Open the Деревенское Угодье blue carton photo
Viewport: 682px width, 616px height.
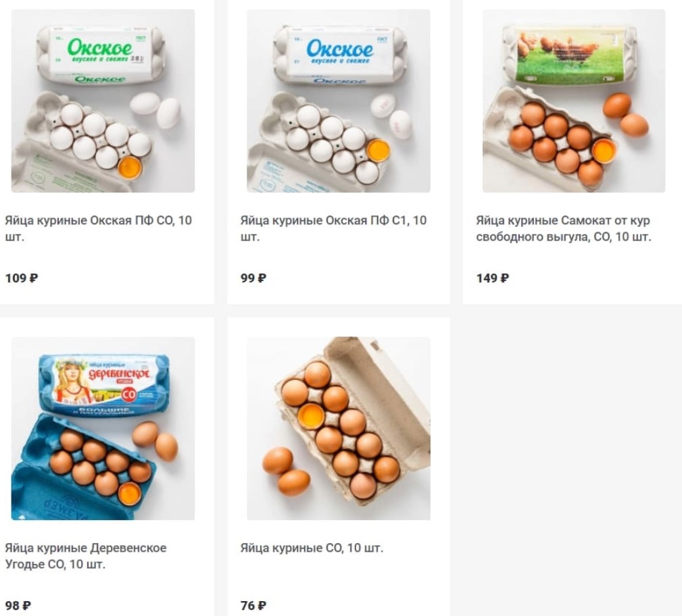point(103,428)
